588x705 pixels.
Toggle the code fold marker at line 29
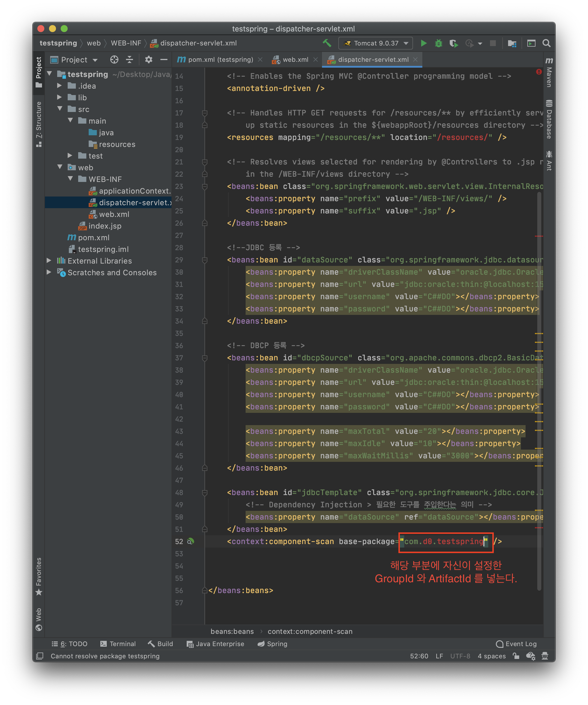click(204, 260)
